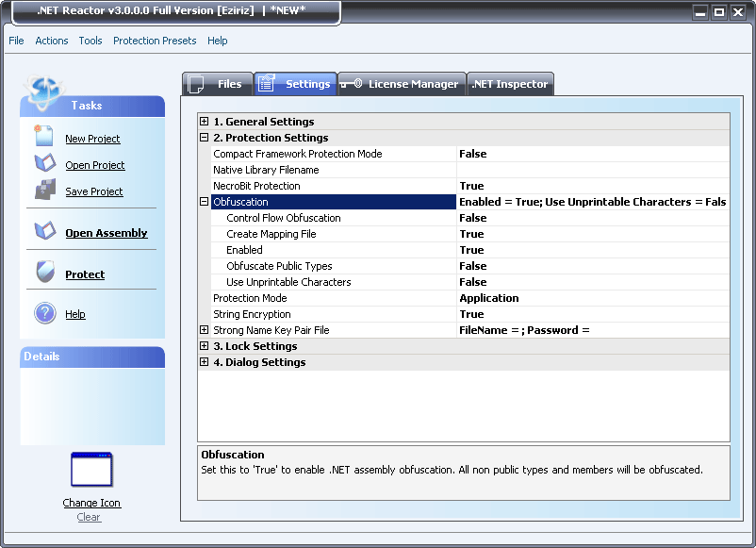The width and height of the screenshot is (756, 548).
Task: Select the String Encryption row
Action: click(x=470, y=314)
